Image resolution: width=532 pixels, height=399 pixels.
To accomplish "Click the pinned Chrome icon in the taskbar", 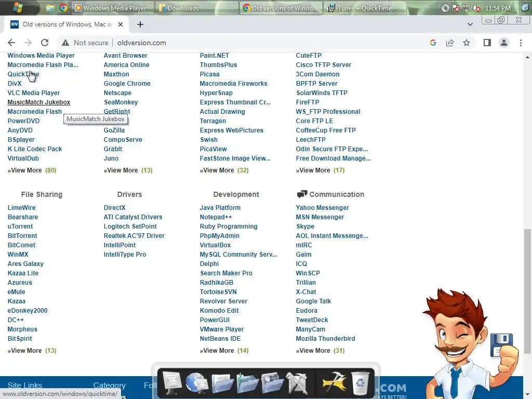I will (x=63, y=8).
